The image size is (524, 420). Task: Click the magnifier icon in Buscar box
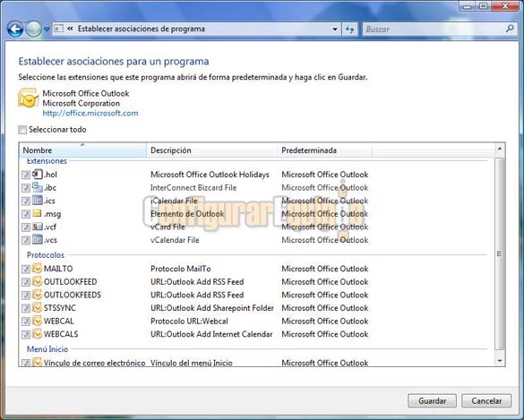(x=510, y=29)
